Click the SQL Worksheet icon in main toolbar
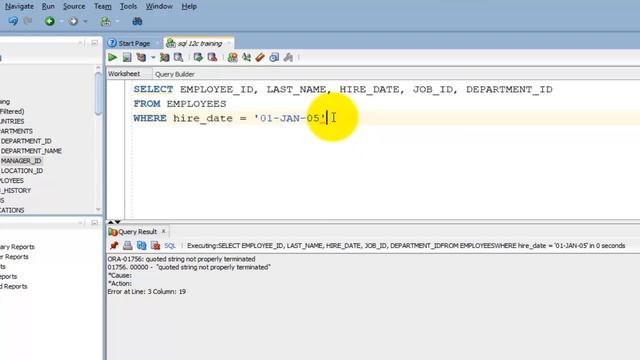This screenshot has width=640, height=360. [x=106, y=21]
